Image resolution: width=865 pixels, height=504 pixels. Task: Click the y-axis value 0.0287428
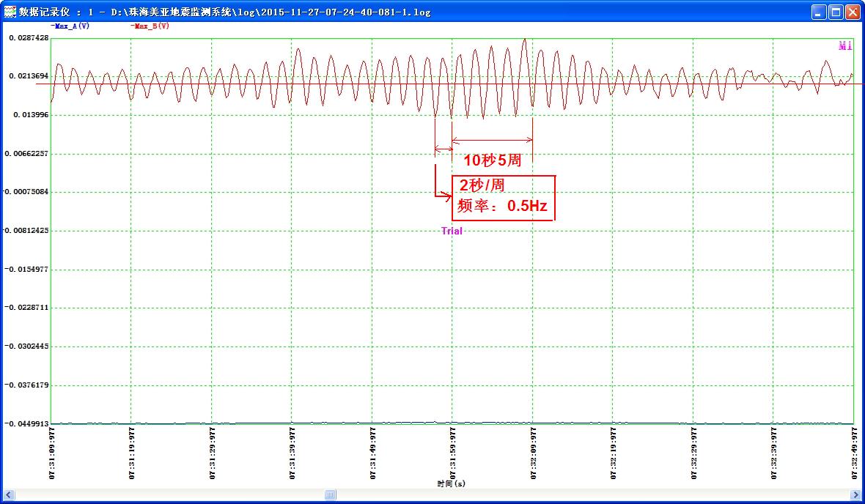tap(28, 38)
